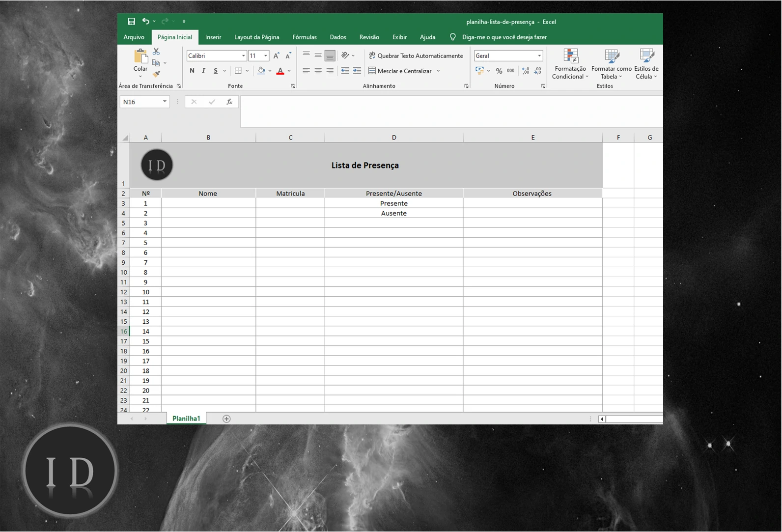Increase the font size
Image resolution: width=782 pixels, height=532 pixels.
click(277, 56)
